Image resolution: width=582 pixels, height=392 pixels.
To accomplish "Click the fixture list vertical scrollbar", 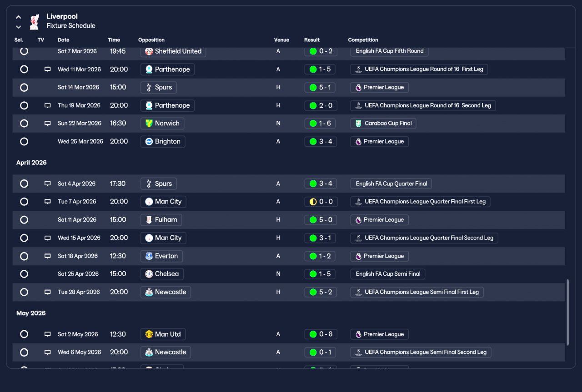I will (567, 313).
